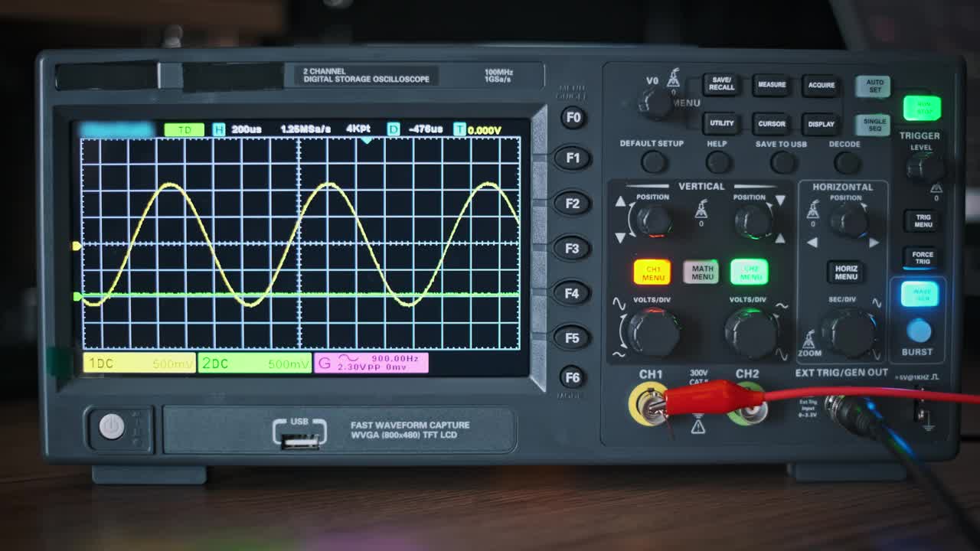
Task: Tap the round HELP button
Action: (x=718, y=161)
